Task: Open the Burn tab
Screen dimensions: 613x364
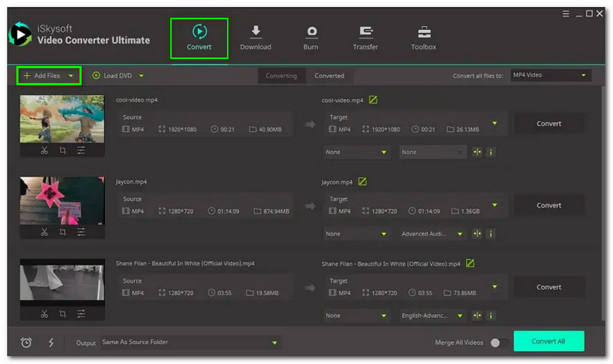Action: (x=311, y=38)
